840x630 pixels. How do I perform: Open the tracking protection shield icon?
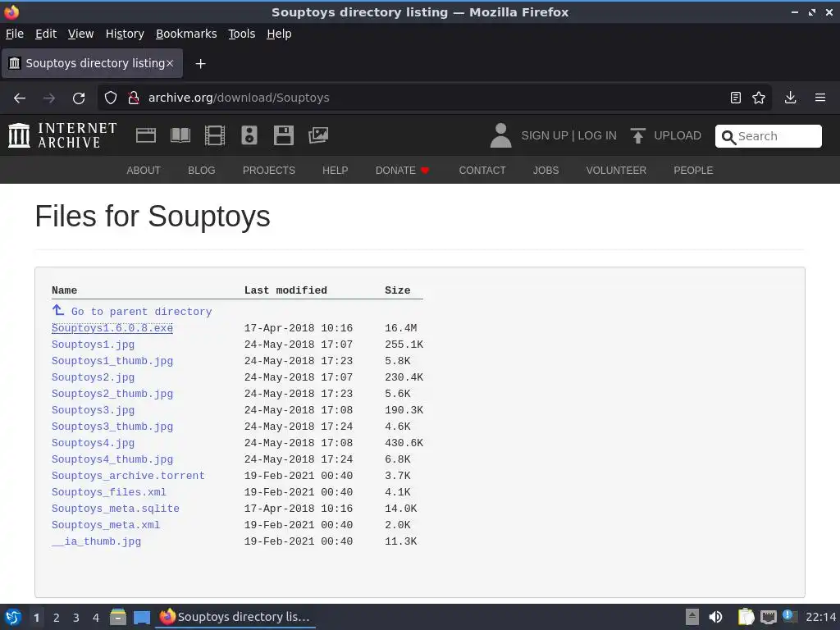coord(111,98)
